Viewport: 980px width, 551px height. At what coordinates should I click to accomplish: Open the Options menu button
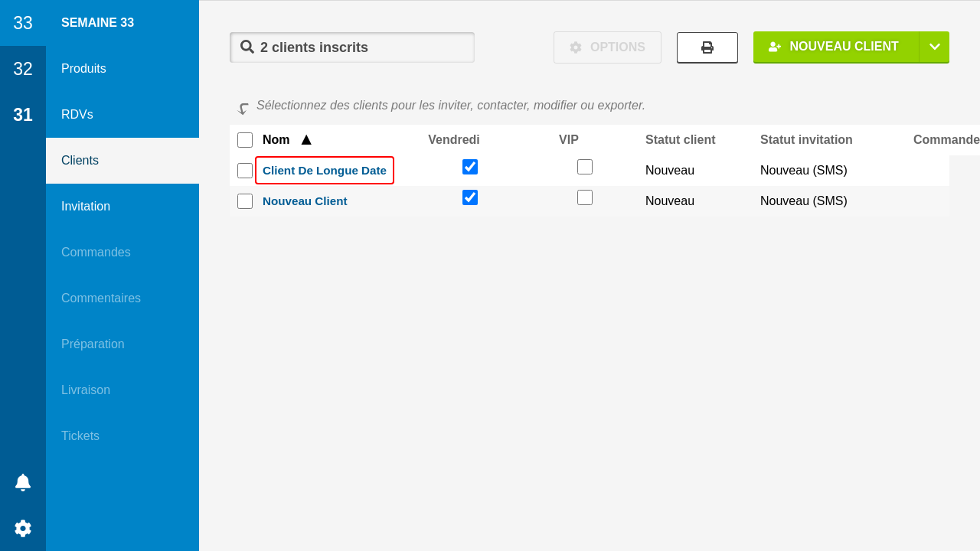tap(607, 47)
